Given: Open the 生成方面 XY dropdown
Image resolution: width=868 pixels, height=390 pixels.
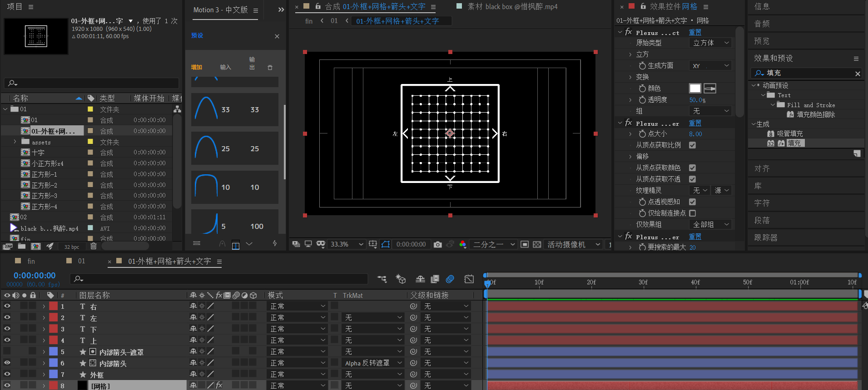Looking at the screenshot, I should (x=711, y=65).
